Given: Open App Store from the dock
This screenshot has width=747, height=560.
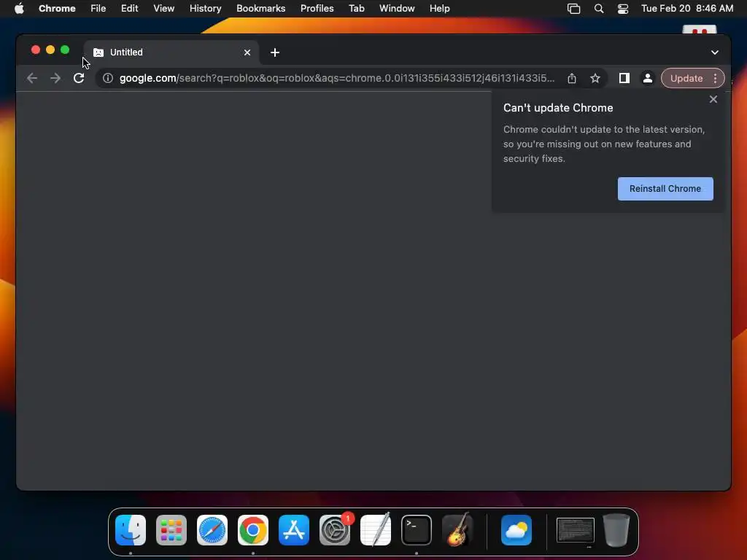Looking at the screenshot, I should coord(294,530).
